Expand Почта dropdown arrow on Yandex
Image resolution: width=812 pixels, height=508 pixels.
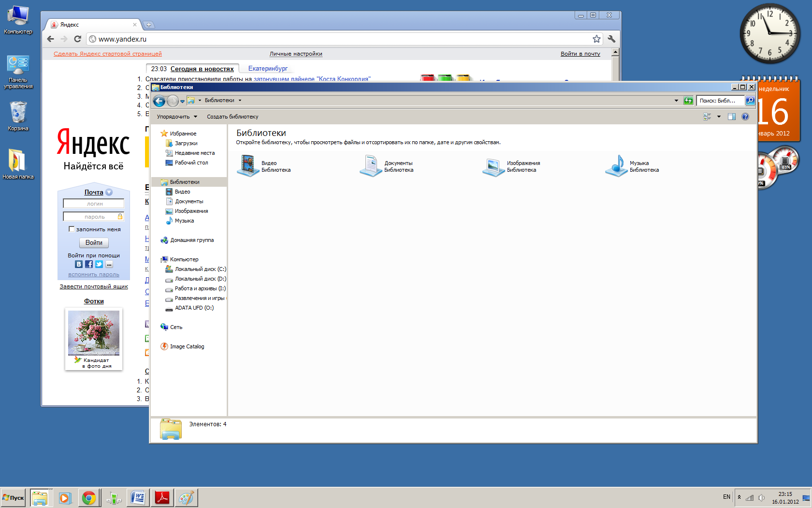(109, 192)
